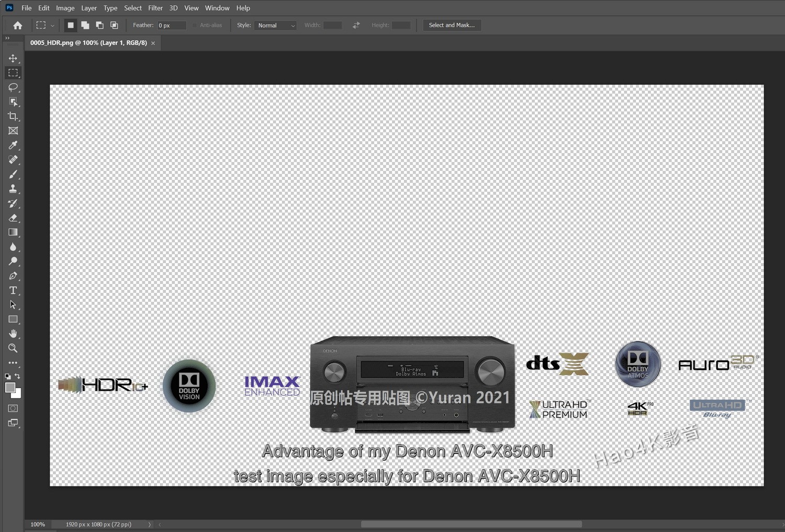Click the document size status text
The width and height of the screenshot is (785, 532).
tap(98, 524)
